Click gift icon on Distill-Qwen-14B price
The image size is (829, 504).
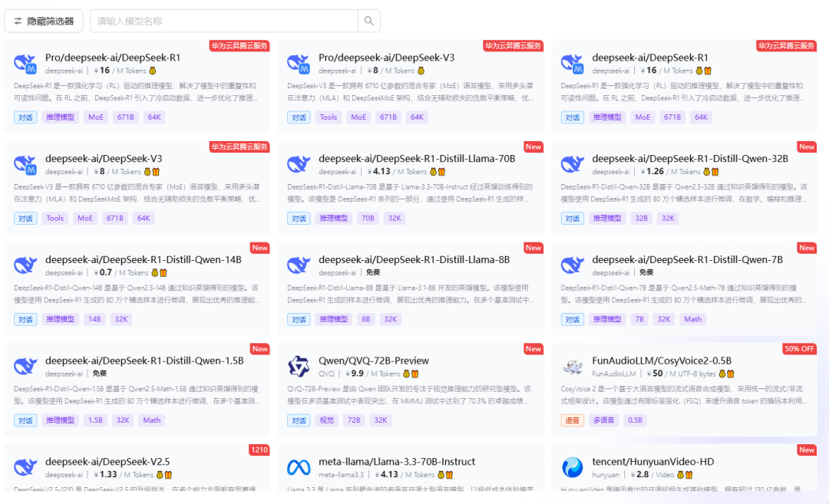click(x=163, y=272)
